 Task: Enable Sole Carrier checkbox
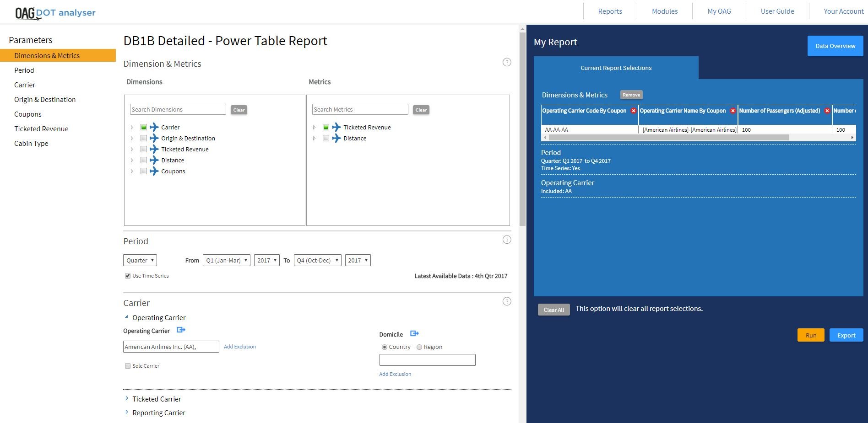tap(128, 366)
